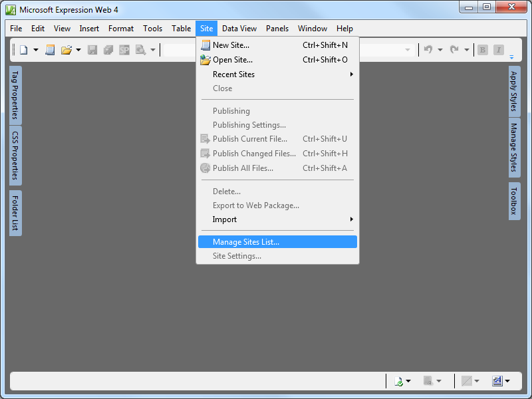Toggle Italic formatting button
The width and height of the screenshot is (532, 399).
click(498, 50)
